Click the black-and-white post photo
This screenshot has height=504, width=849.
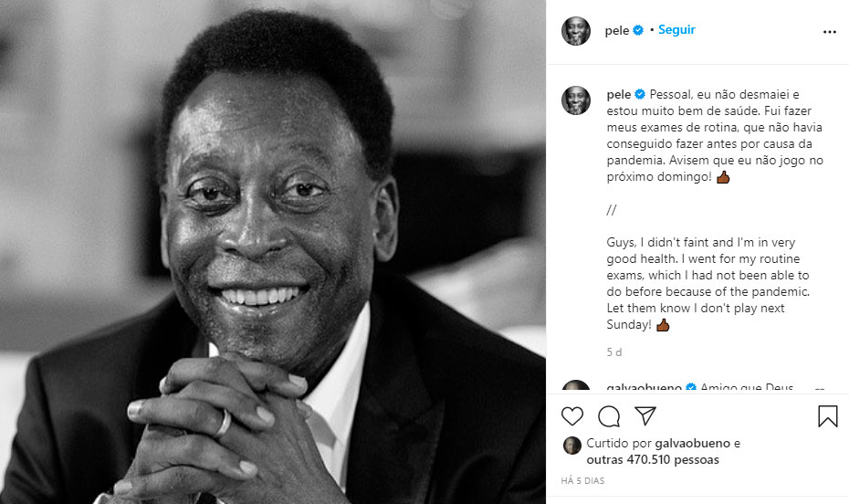(273, 252)
